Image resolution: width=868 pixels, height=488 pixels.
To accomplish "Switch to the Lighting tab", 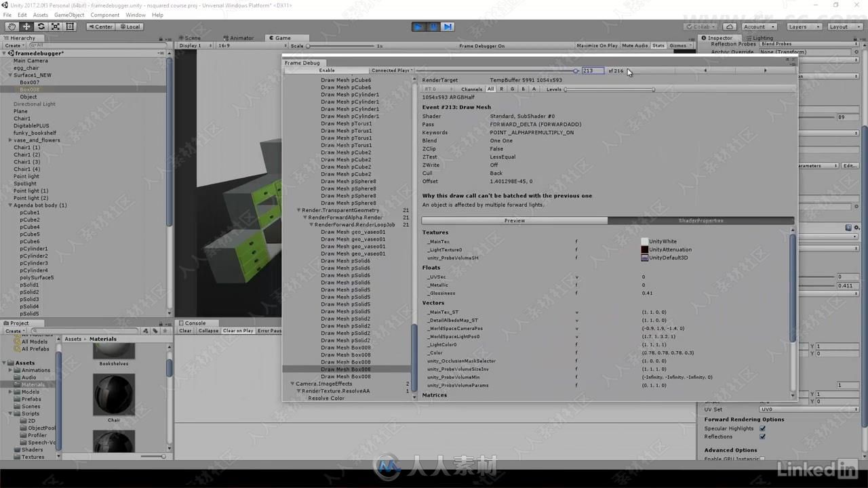I will tap(759, 38).
